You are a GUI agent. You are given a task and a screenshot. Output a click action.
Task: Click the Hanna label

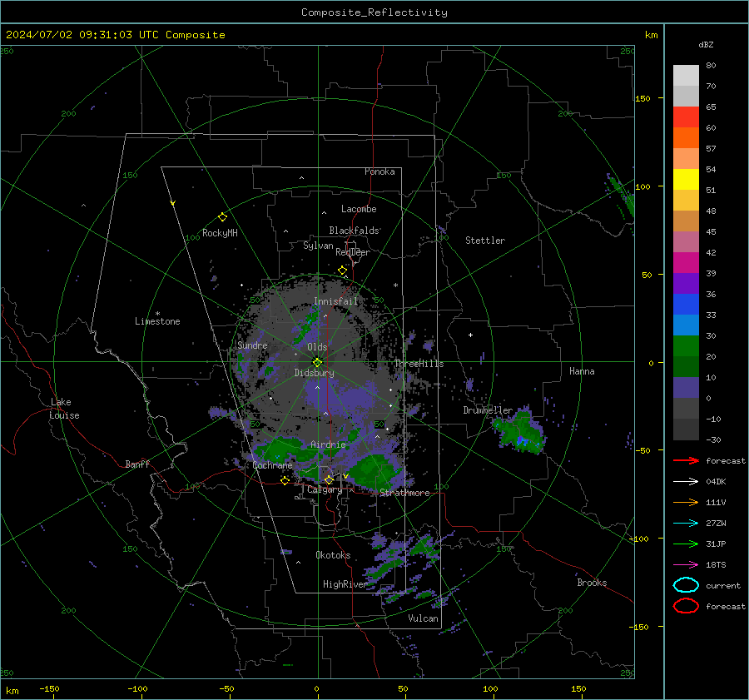[582, 371]
